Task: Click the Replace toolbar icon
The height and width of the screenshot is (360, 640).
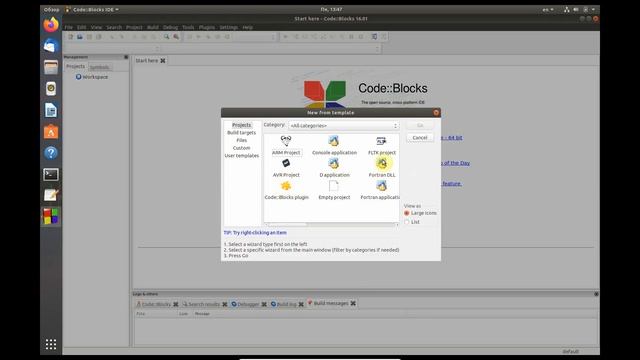Action: 176,37
